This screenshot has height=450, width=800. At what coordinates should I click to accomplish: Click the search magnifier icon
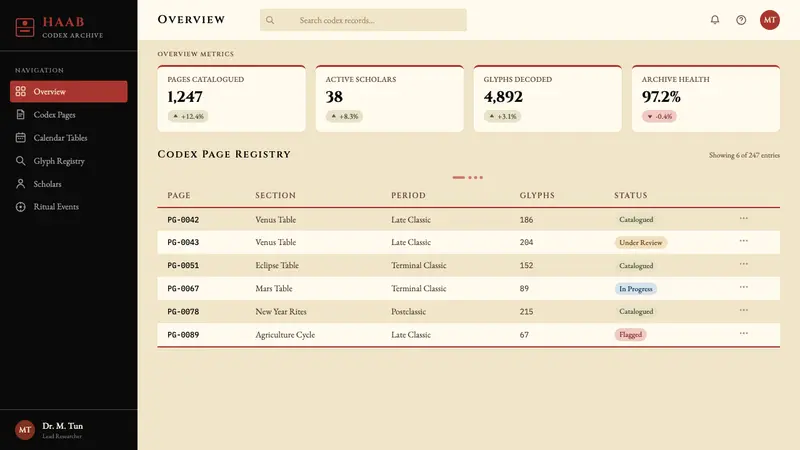point(270,20)
